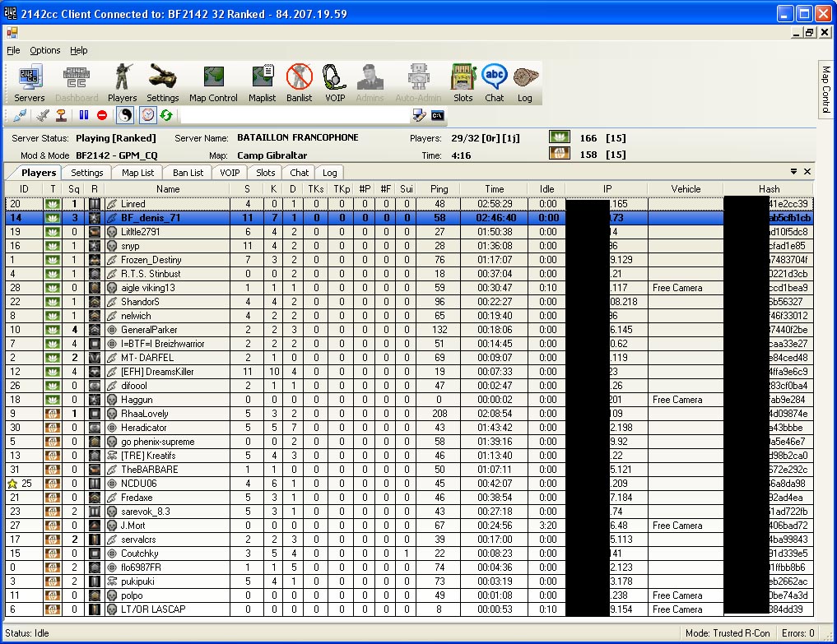Click the Settings tank icon
Viewport: 837px width, 644px height.
coord(163,84)
